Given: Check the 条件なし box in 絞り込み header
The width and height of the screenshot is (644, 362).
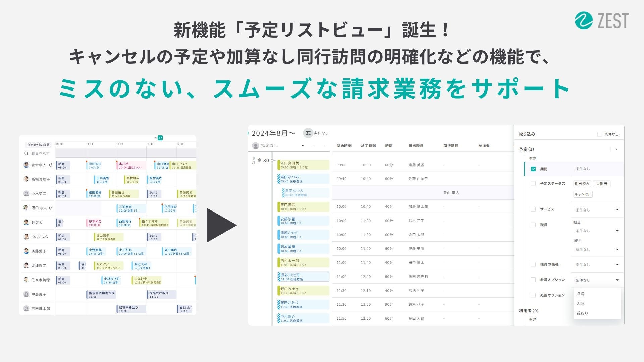Looking at the screenshot, I should pyautogui.click(x=600, y=134).
